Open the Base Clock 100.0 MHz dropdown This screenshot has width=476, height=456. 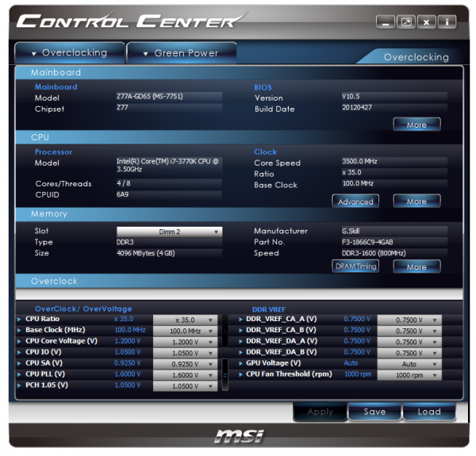coord(185,331)
